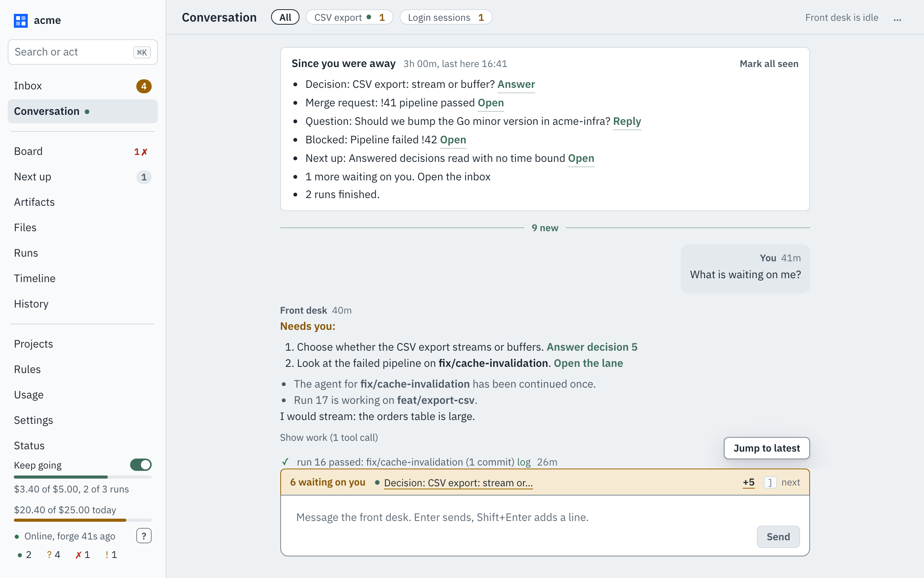Go to Artifacts in the sidebar

(x=83, y=202)
